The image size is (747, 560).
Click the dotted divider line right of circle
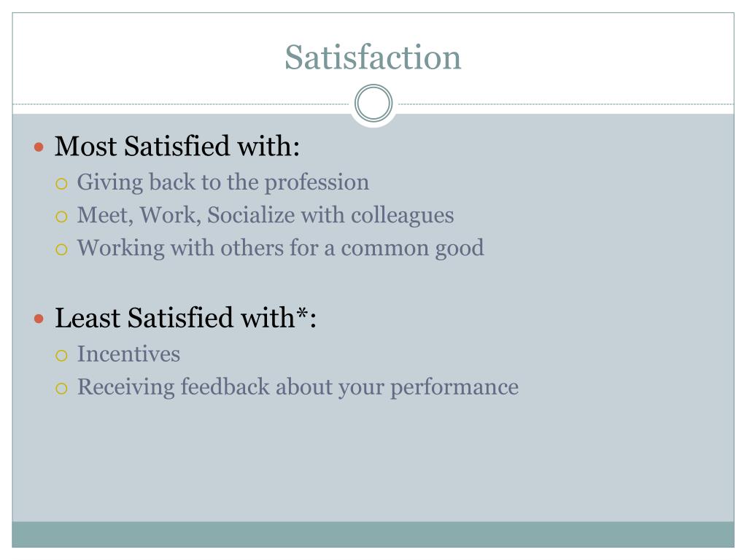click(x=566, y=104)
